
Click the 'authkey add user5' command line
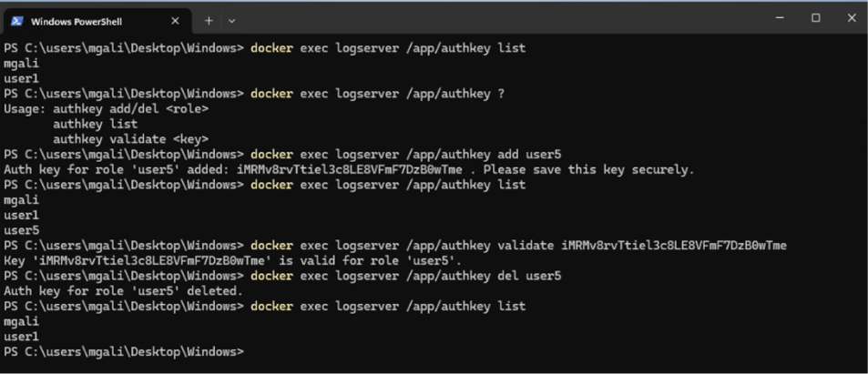(x=283, y=155)
